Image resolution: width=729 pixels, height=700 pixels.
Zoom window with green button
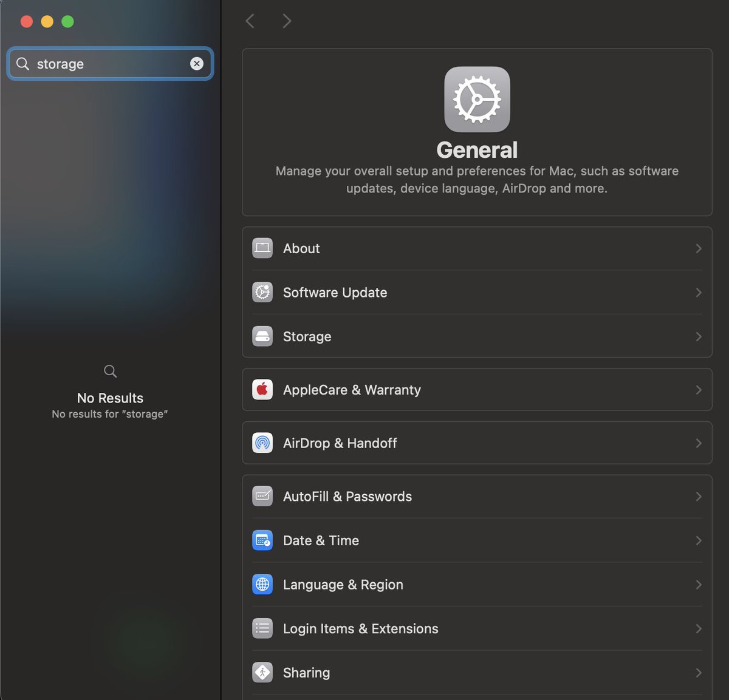coord(68,22)
